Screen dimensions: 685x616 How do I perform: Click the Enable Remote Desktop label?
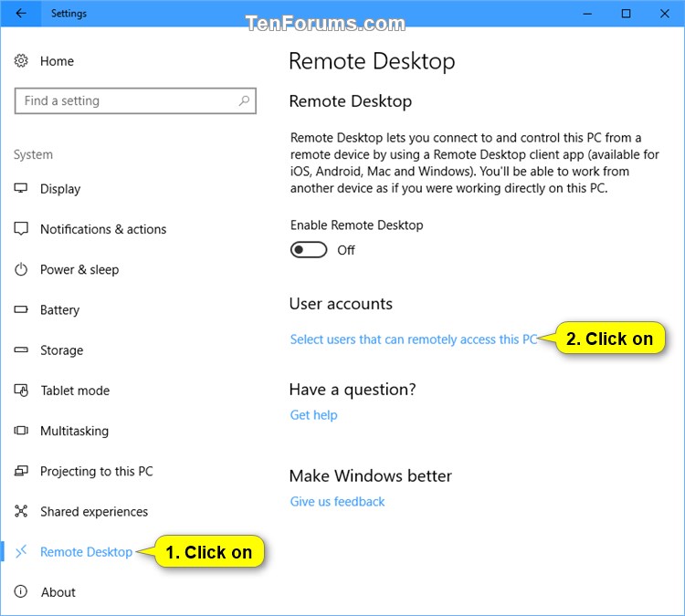click(356, 224)
